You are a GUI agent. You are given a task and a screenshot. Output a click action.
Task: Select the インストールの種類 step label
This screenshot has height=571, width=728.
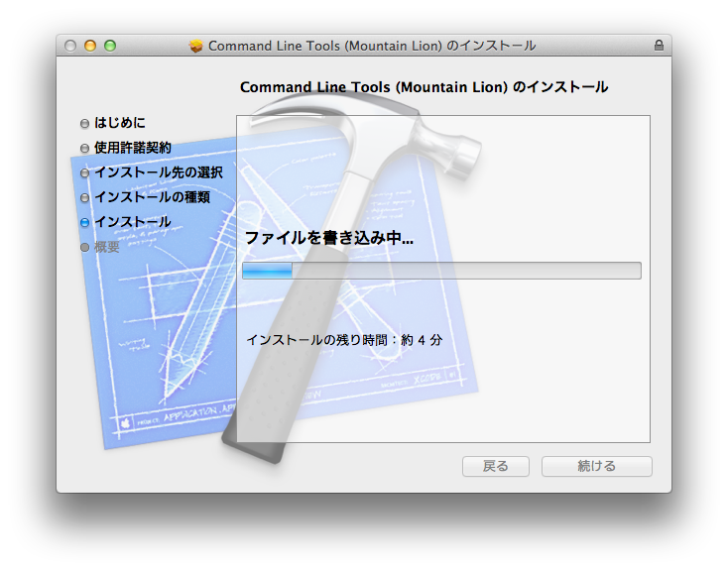point(153,197)
